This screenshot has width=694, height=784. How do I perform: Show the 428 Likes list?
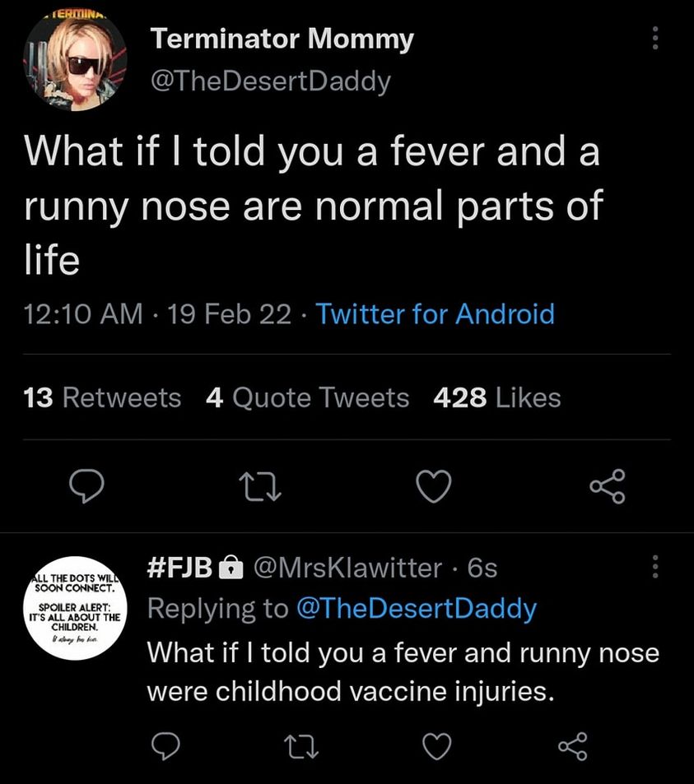click(496, 398)
